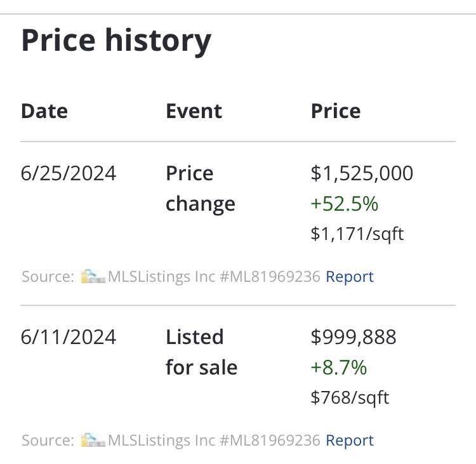Click MLS source text under the Price change row
The image size is (476, 464).
point(214,277)
